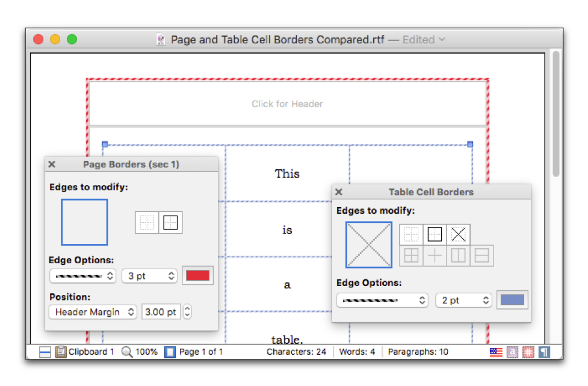Screen dimensions: 588x386
Task: Select inner cross borders preset icon
Action: tap(435, 256)
